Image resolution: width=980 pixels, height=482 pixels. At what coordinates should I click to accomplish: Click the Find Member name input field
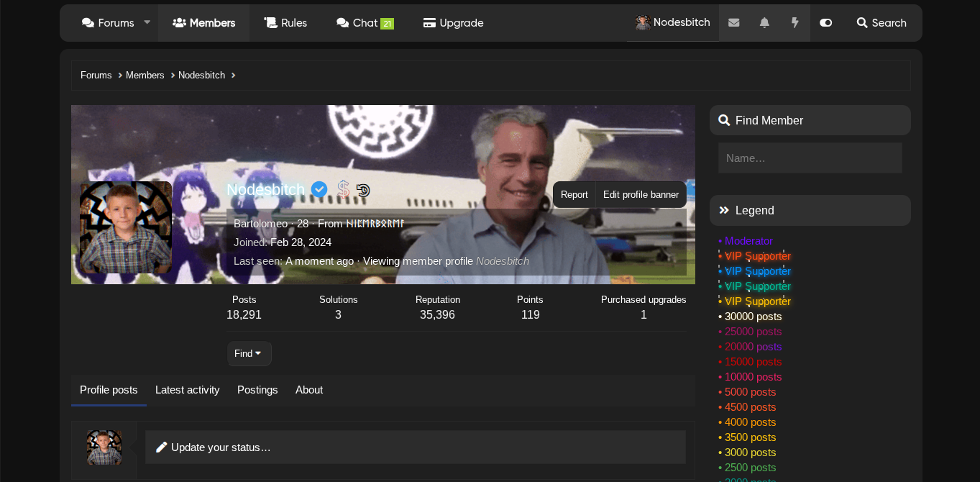(810, 158)
